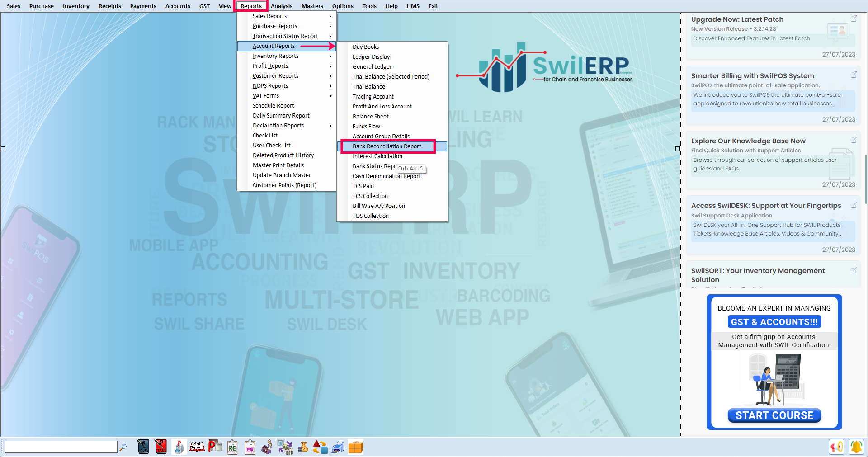
Task: Expand VAT Forms submenu
Action: coord(287,96)
